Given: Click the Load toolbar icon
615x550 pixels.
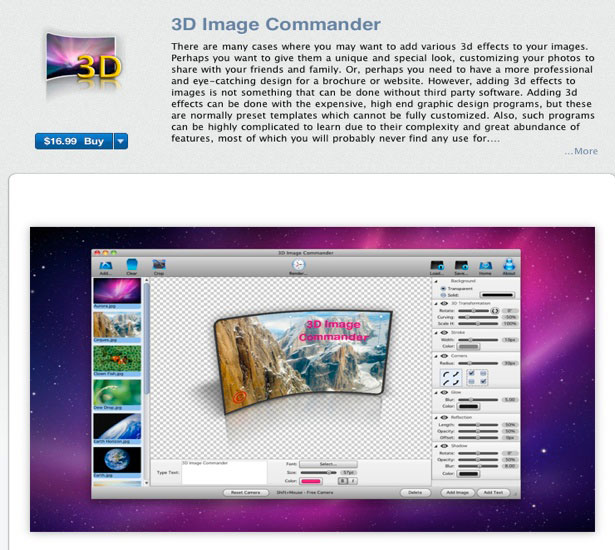Looking at the screenshot, I should pos(437,266).
